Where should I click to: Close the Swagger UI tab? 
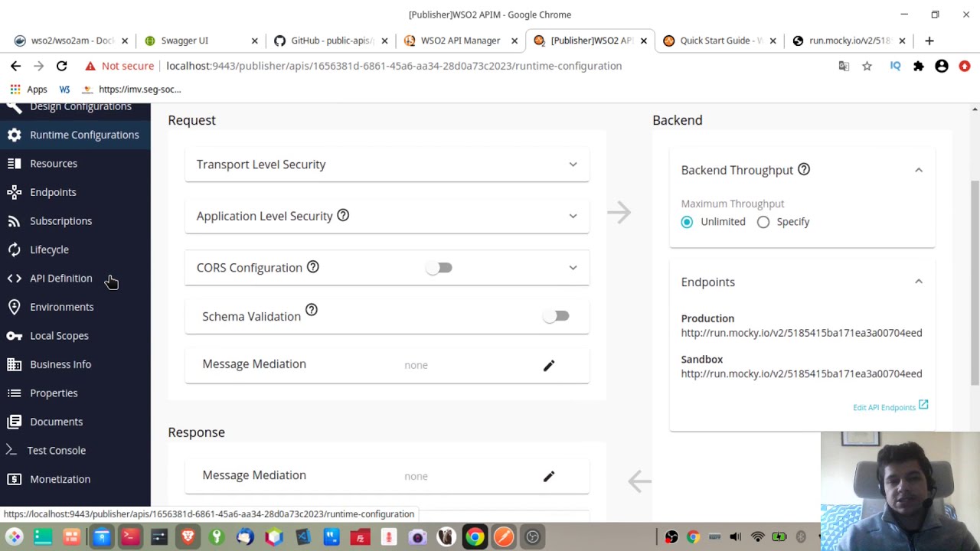255,41
